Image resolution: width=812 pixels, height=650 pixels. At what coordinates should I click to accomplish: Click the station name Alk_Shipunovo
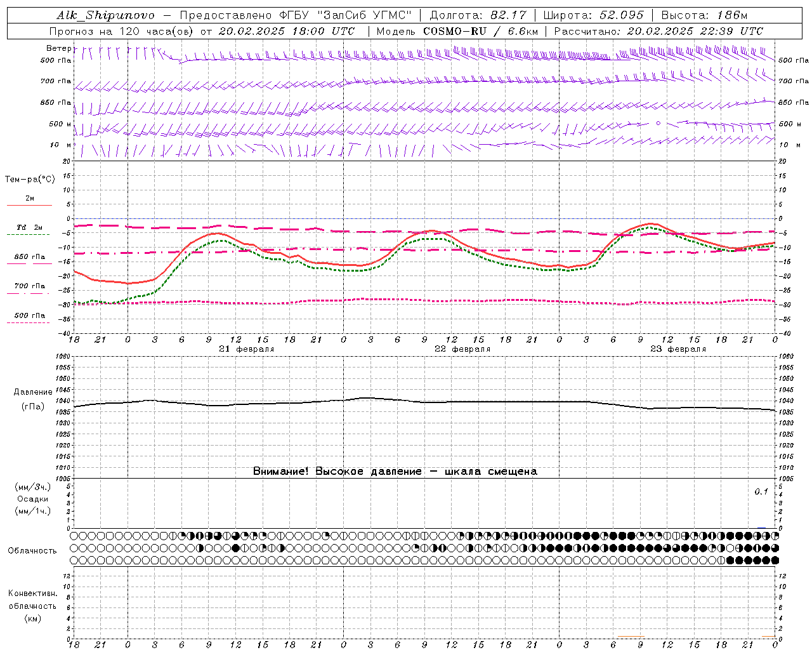pos(105,15)
